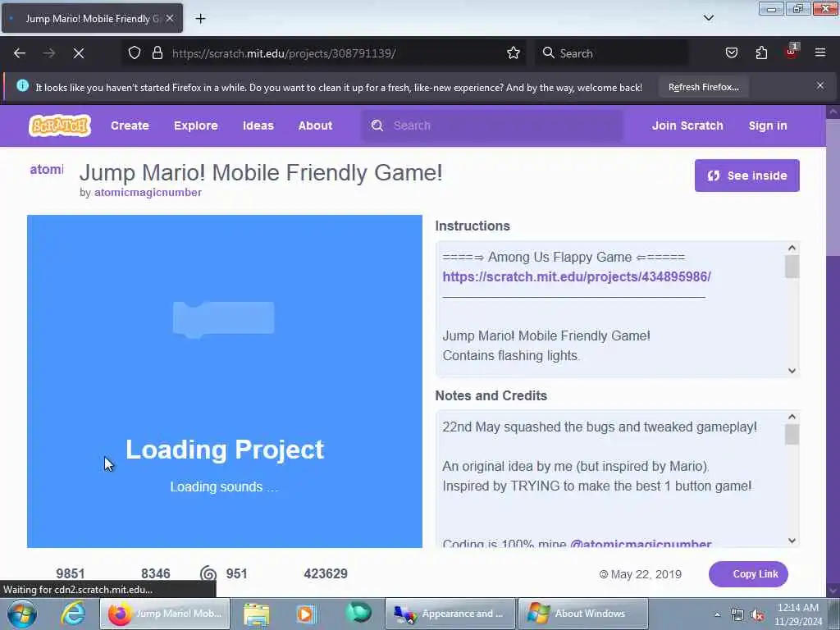Switch to Appearance and... taskbar window
Viewport: 840px width, 630px height.
(x=450, y=614)
